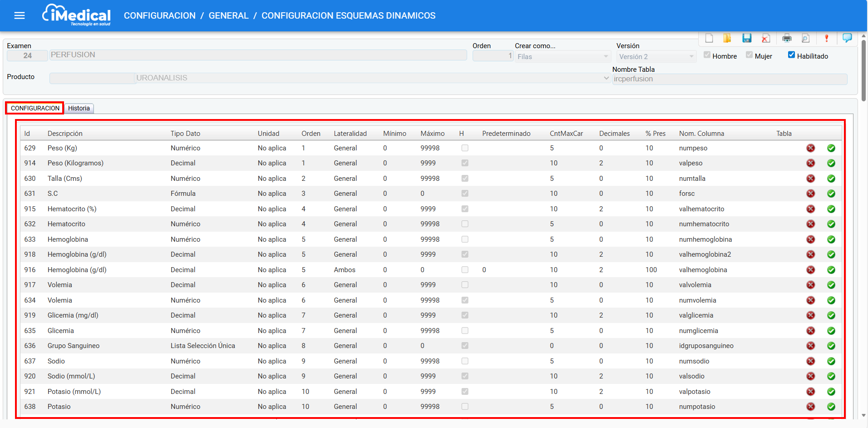
Task: Click the red exclamation mark icon
Action: pos(827,38)
